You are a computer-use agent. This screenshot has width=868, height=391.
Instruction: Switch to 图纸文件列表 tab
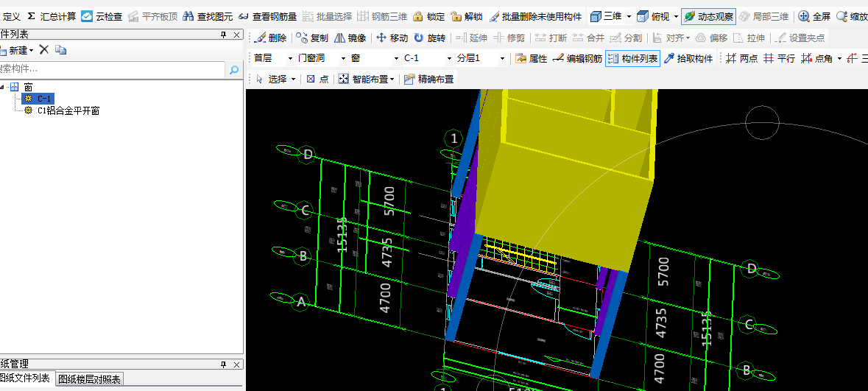click(26, 378)
